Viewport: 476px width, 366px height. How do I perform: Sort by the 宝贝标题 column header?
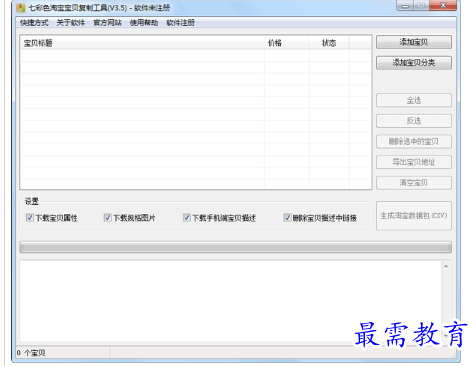pyautogui.click(x=142, y=43)
